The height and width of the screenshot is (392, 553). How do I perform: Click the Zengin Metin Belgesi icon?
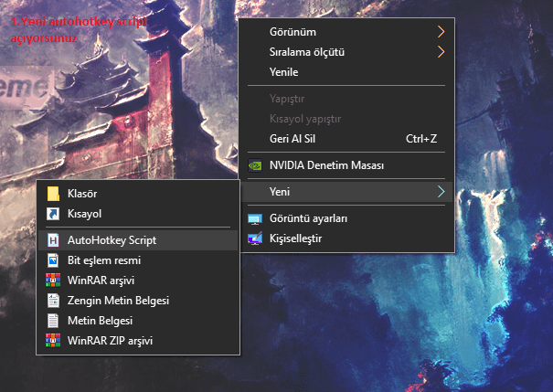[53, 301]
